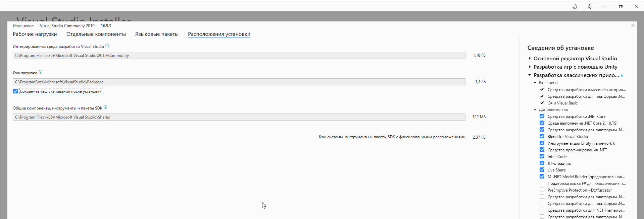644x219 pixels.
Task: Collapse the Дополнительно group
Action: [535, 109]
